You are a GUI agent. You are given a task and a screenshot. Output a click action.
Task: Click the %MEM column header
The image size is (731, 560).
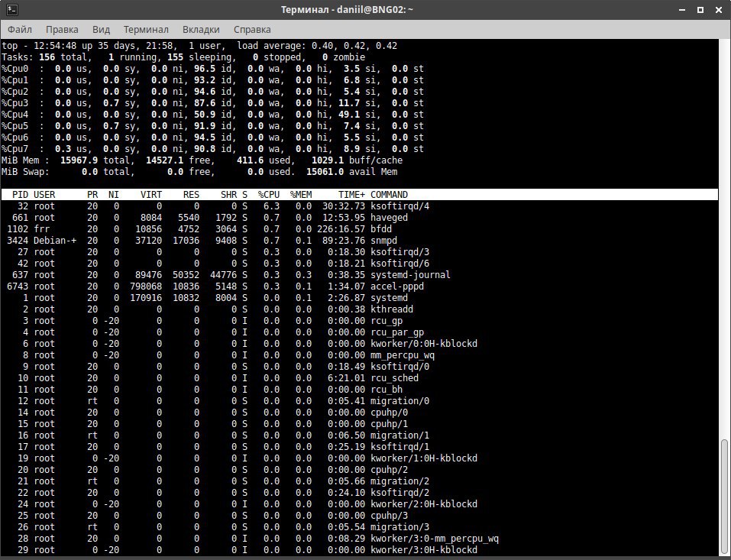tap(301, 195)
